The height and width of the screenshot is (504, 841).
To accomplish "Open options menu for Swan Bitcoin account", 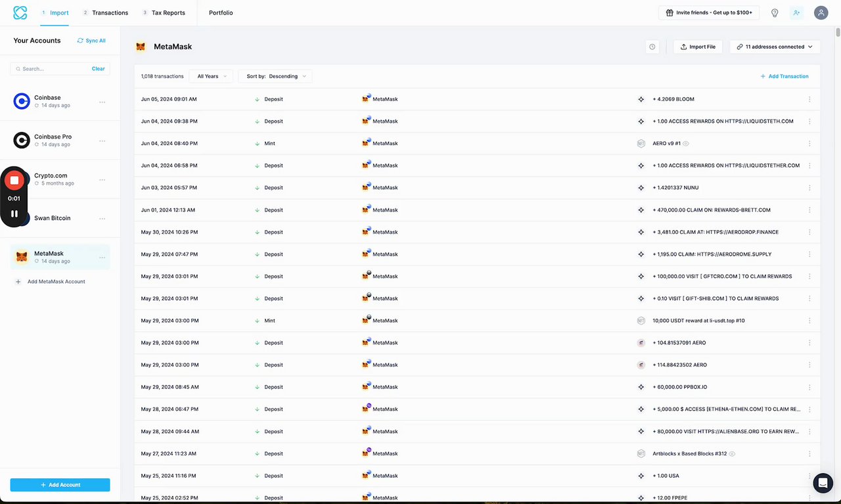I will (x=102, y=218).
